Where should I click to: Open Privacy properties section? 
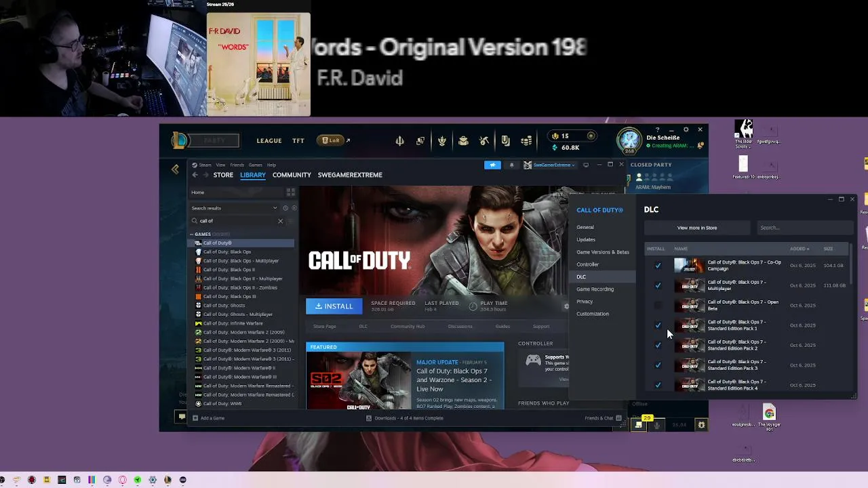tap(585, 301)
